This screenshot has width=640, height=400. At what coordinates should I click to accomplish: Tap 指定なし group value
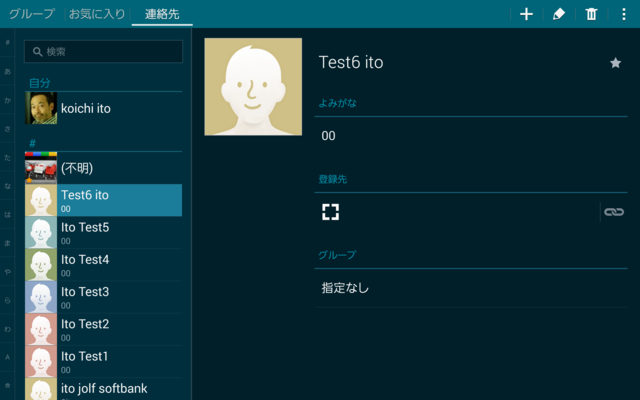345,288
